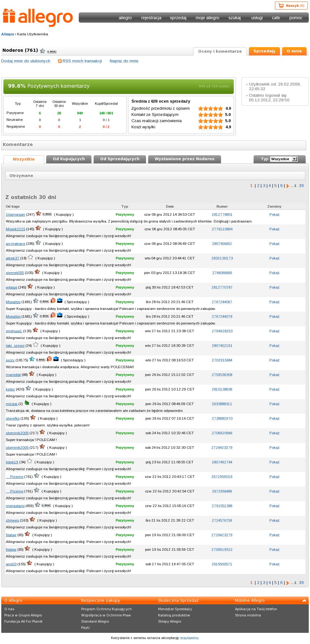Click the 'Otrzymane' section header
310x644 pixels.
click(155, 175)
